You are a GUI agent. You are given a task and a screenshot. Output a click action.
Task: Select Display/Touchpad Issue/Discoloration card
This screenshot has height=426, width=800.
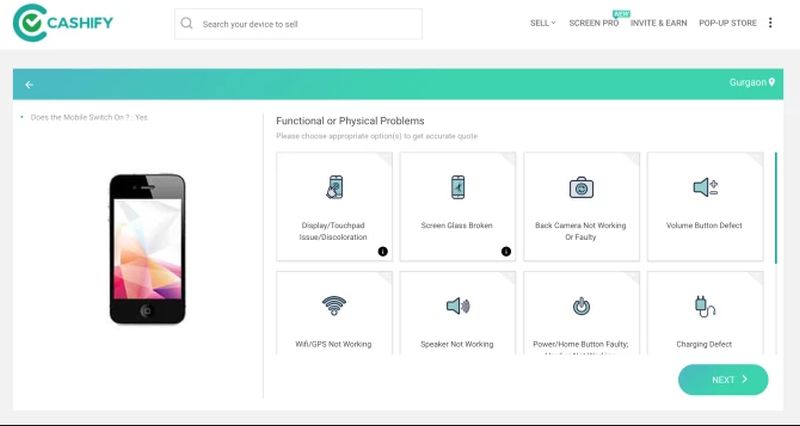click(x=334, y=207)
